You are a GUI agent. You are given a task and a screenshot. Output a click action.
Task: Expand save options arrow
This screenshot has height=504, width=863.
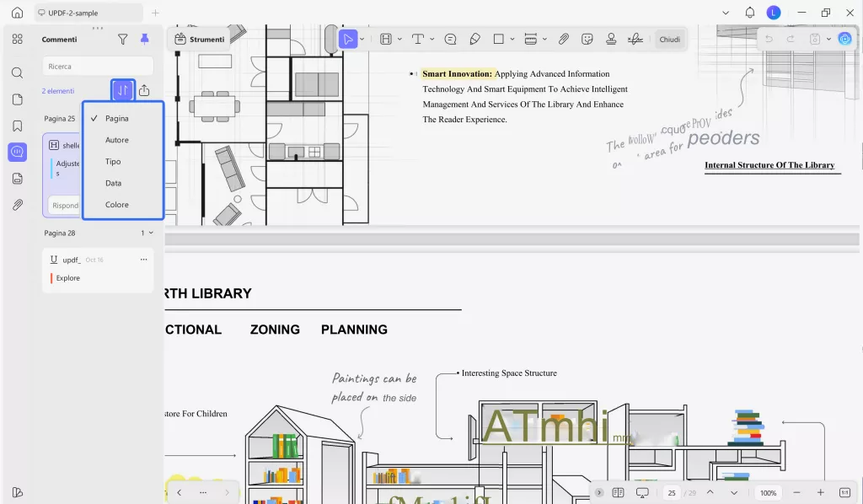pos(828,39)
